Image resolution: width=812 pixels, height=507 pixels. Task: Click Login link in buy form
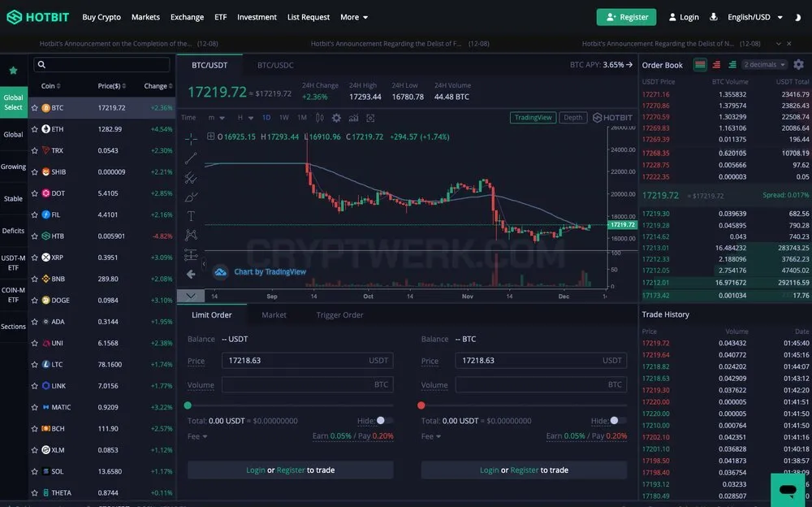(256, 470)
